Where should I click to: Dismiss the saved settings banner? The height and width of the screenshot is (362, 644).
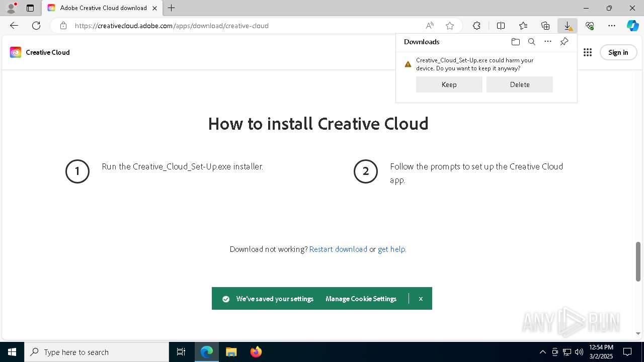click(x=421, y=299)
